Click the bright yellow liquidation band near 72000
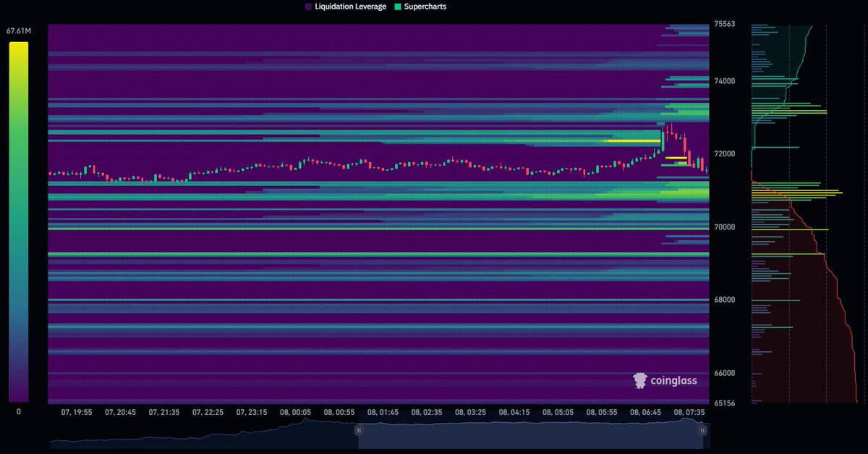 (x=634, y=141)
